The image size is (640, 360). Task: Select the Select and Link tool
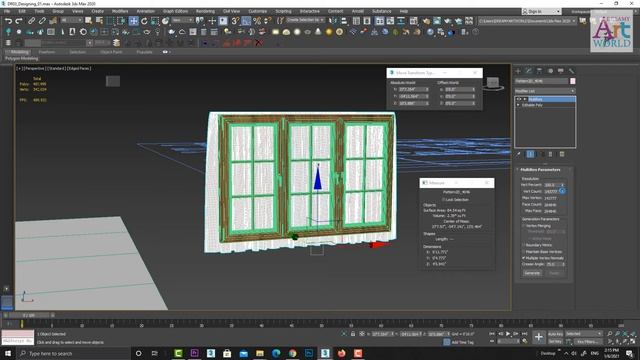pos(31,21)
